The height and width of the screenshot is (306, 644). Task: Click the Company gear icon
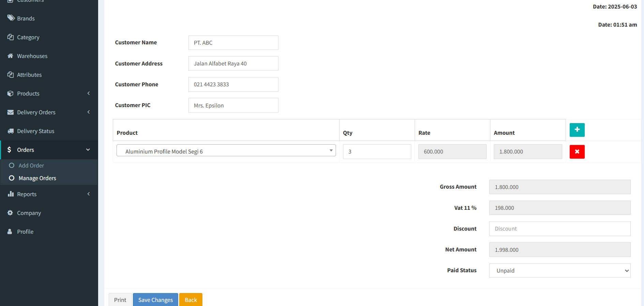pos(10,213)
